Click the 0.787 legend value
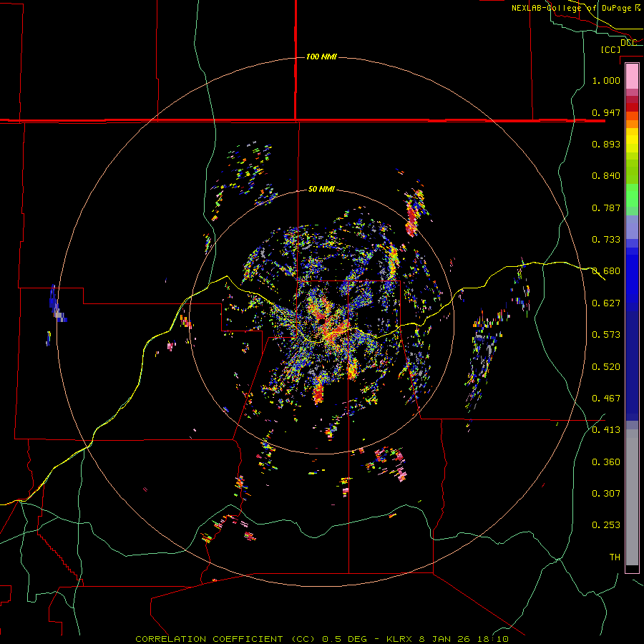Viewport: 644px width, 644px height. click(x=606, y=208)
